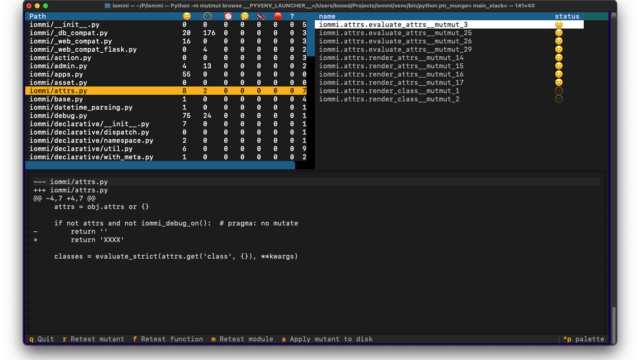Click Retest function in the footer
Screen dimensions: 640x360
point(168,339)
